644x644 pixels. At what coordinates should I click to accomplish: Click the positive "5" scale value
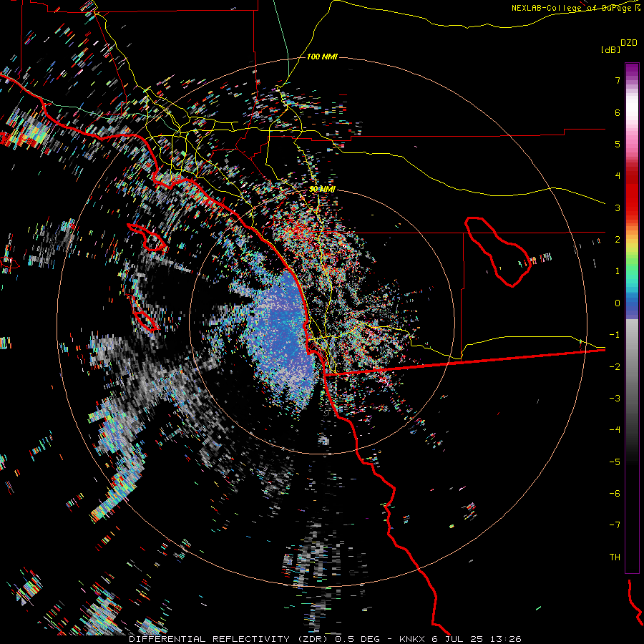point(618,144)
